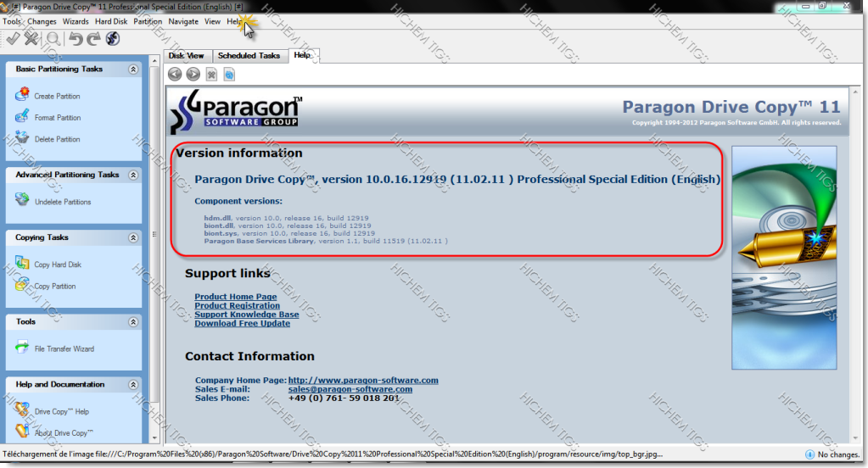Image resolution: width=868 pixels, height=468 pixels.
Task: Click the Undo arrow icon
Action: (76, 39)
